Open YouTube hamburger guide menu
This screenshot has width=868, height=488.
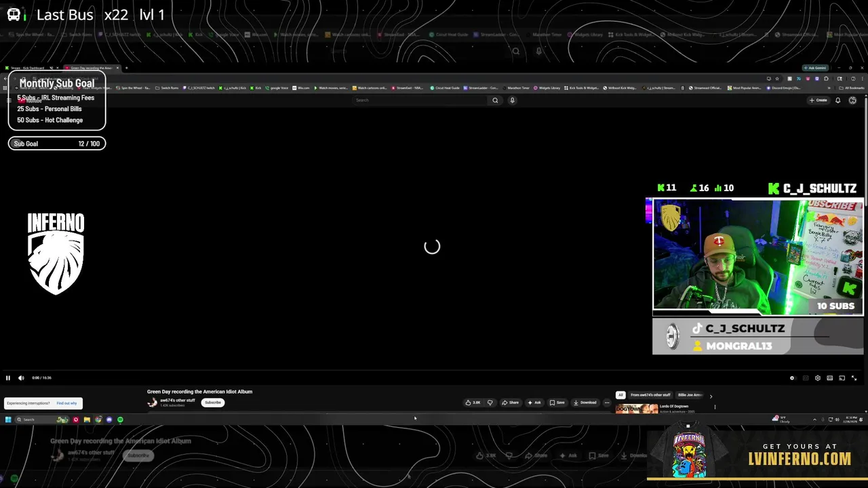tap(9, 100)
